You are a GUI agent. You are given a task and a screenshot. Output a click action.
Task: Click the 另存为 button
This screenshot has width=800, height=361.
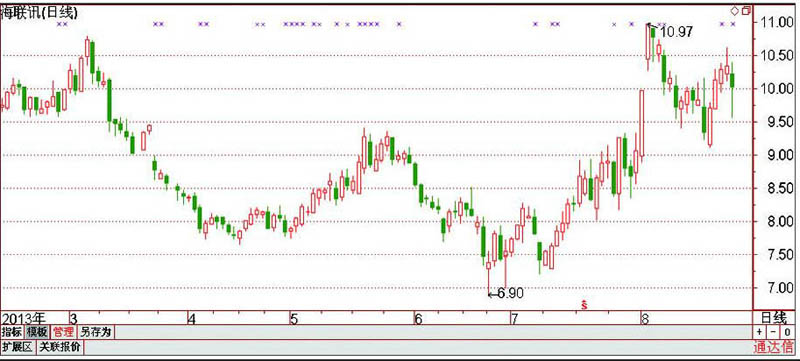95,332
